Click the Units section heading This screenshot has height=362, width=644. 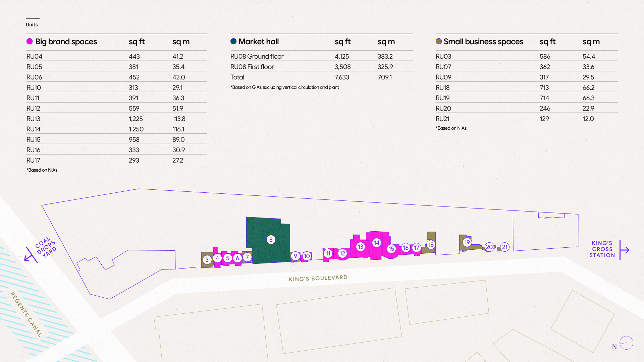[32, 24]
